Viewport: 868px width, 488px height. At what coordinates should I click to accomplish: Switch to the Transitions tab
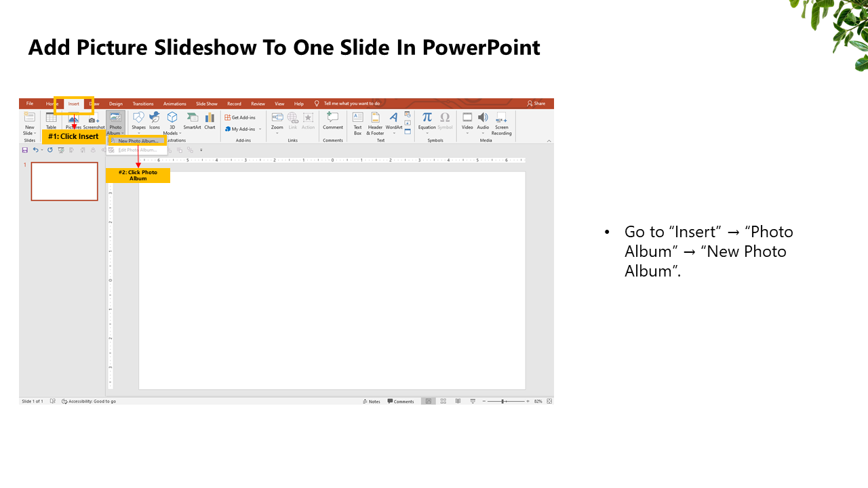[x=143, y=104]
